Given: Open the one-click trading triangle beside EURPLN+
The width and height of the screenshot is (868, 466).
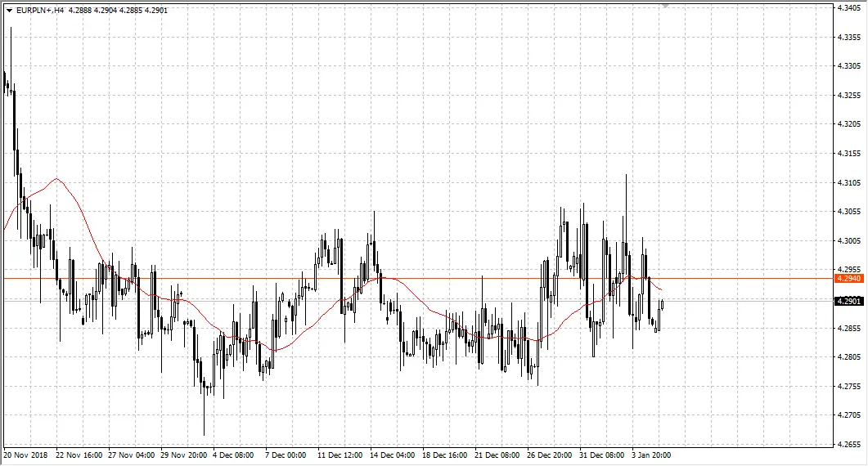Looking at the screenshot, I should (10, 11).
